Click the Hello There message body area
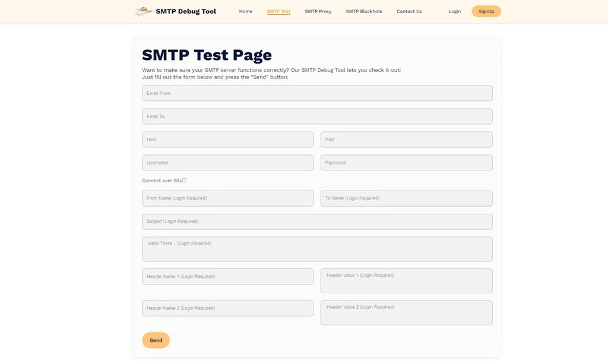Viewport: 608px width, 364px height. tap(316, 249)
